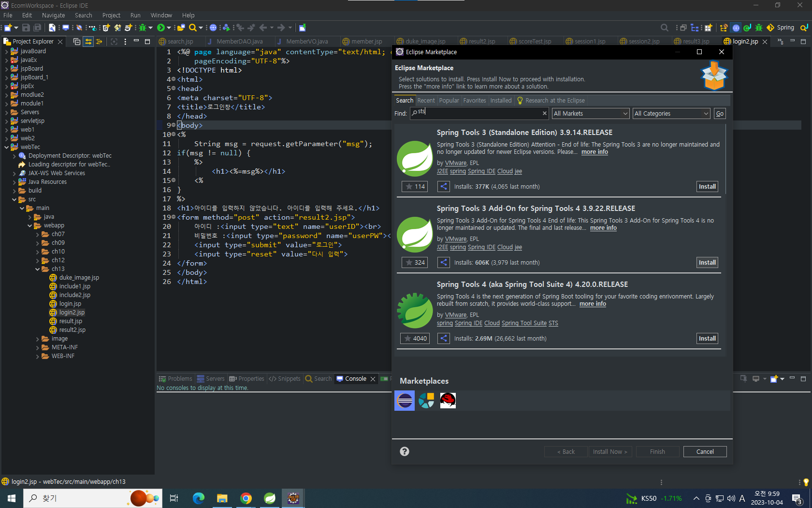The width and height of the screenshot is (812, 508).
Task: Open the Run menu
Action: click(x=135, y=15)
